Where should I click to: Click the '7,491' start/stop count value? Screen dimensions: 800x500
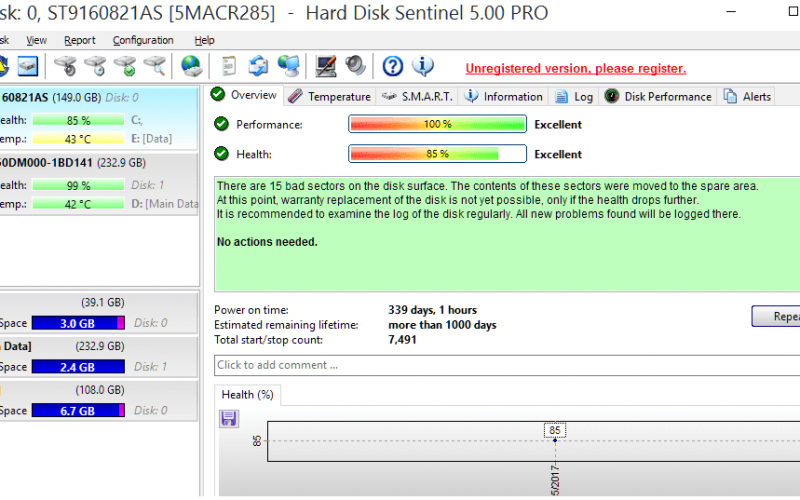click(402, 340)
